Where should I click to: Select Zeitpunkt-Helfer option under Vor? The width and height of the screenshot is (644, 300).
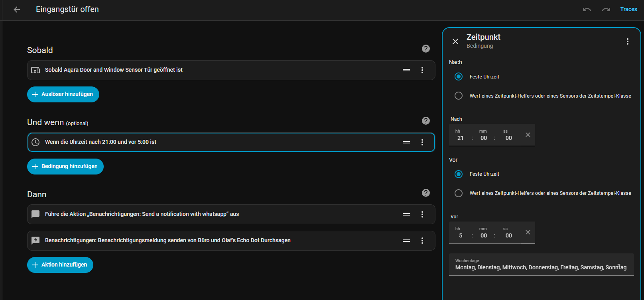pyautogui.click(x=459, y=193)
